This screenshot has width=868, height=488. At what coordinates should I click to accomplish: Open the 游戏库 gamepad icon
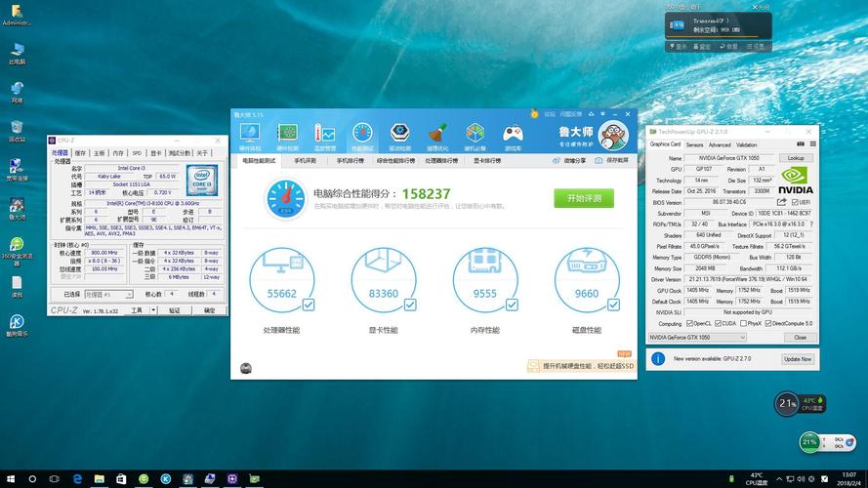pos(513,137)
